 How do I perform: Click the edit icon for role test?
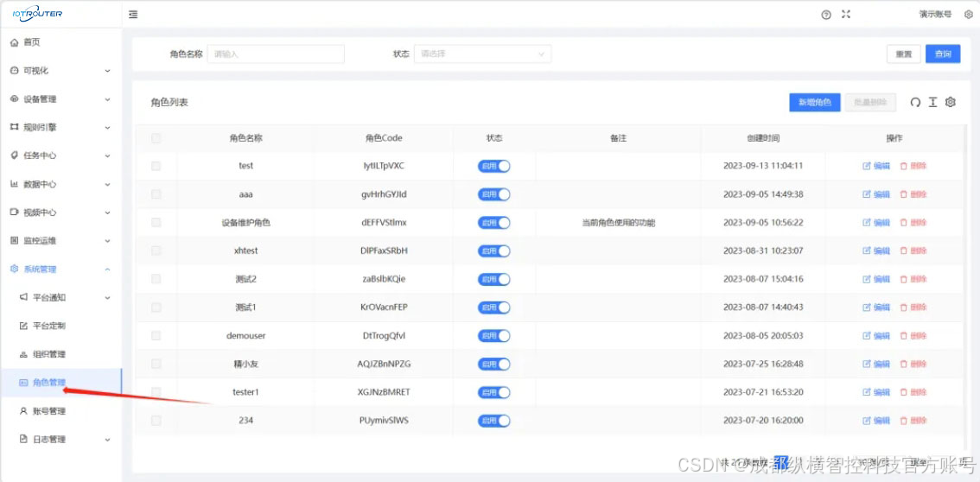click(866, 166)
